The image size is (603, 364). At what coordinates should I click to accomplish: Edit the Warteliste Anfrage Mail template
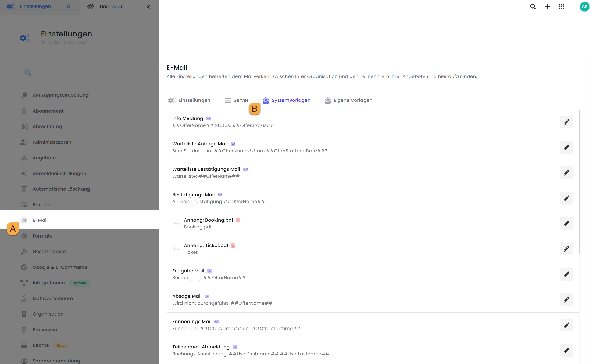[566, 147]
